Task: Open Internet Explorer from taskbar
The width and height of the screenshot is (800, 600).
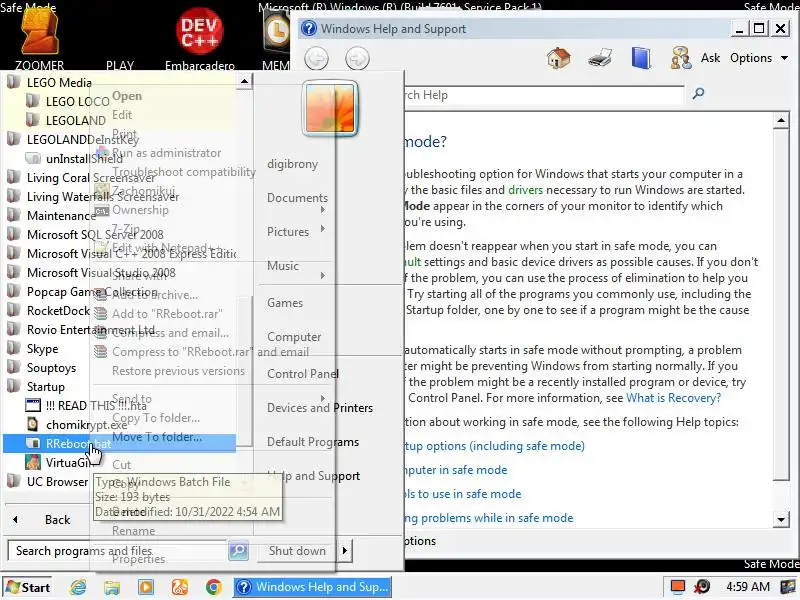Action: pos(79,587)
